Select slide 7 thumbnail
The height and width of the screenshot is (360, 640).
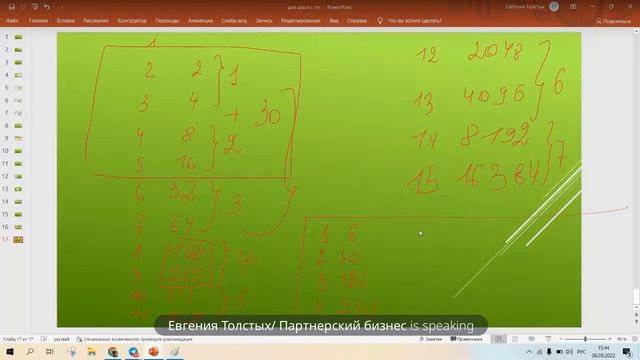18,113
